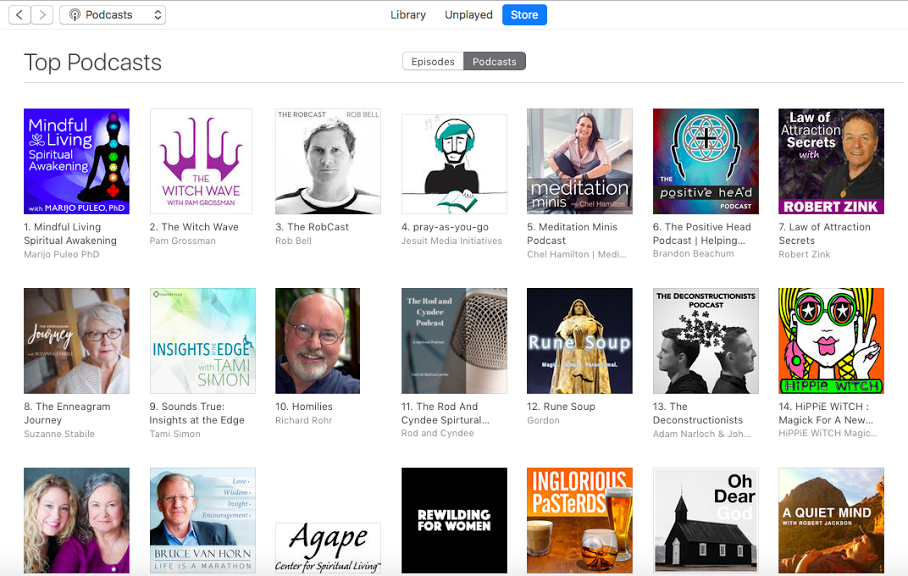
Task: Go back with the left arrow button
Action: click(20, 14)
